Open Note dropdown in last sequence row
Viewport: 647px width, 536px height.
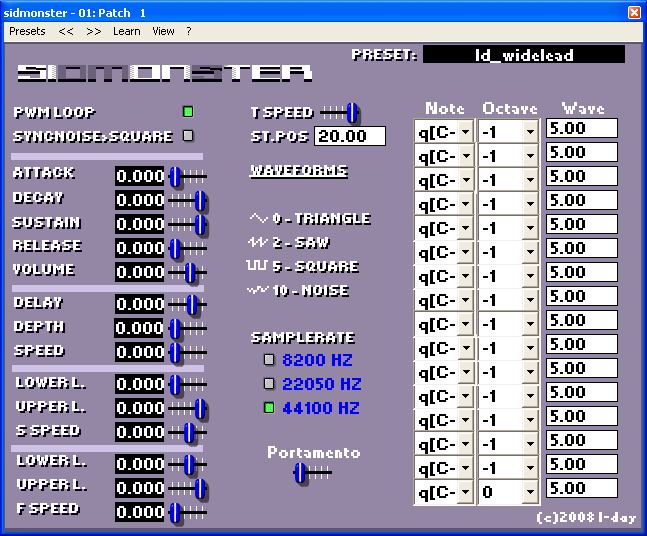[444, 492]
